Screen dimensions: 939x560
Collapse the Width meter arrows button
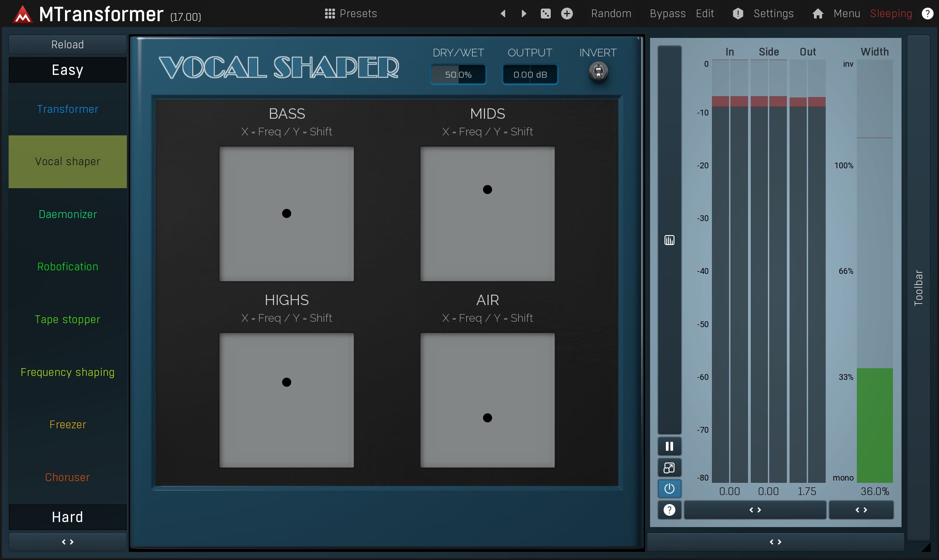point(861,510)
